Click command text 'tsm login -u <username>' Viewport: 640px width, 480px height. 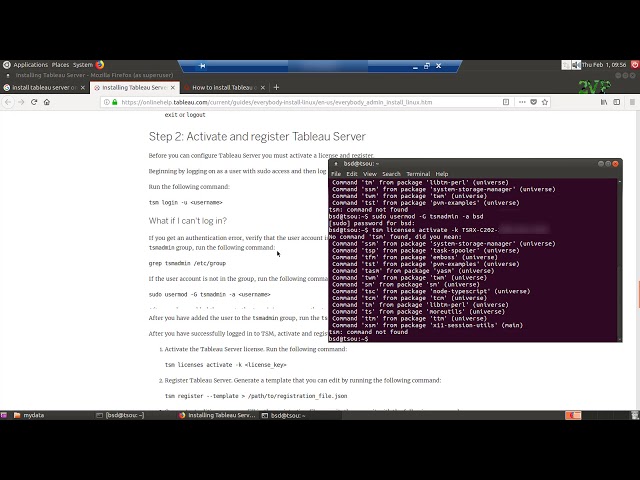(x=185, y=202)
